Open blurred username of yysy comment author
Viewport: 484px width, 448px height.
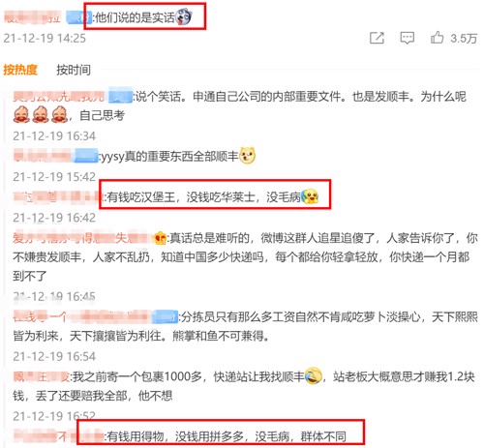coord(43,156)
